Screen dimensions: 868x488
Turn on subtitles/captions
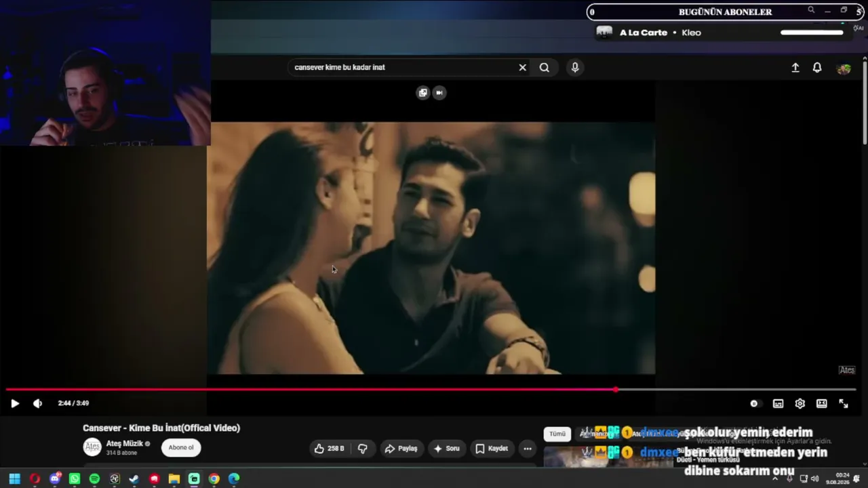click(778, 404)
